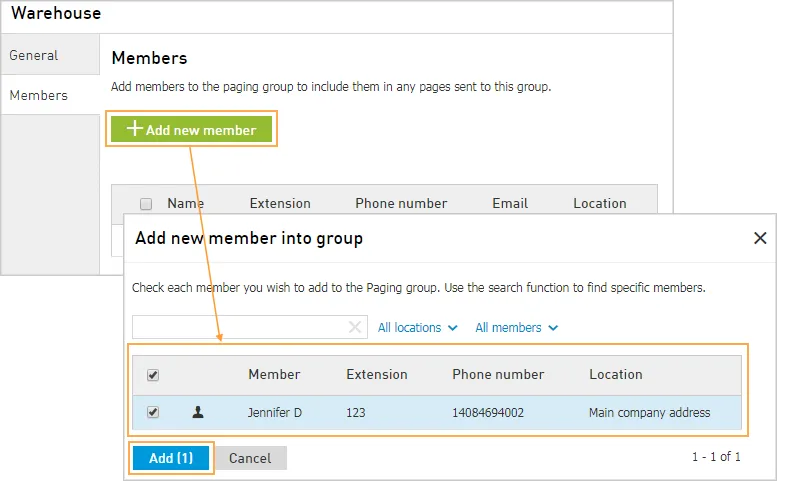Screen dimensions: 787x492
Task: Click Extension header in Members table
Action: point(280,203)
